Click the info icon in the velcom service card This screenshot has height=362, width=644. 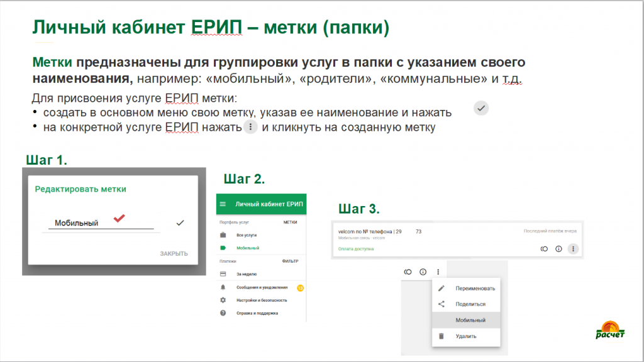(558, 249)
